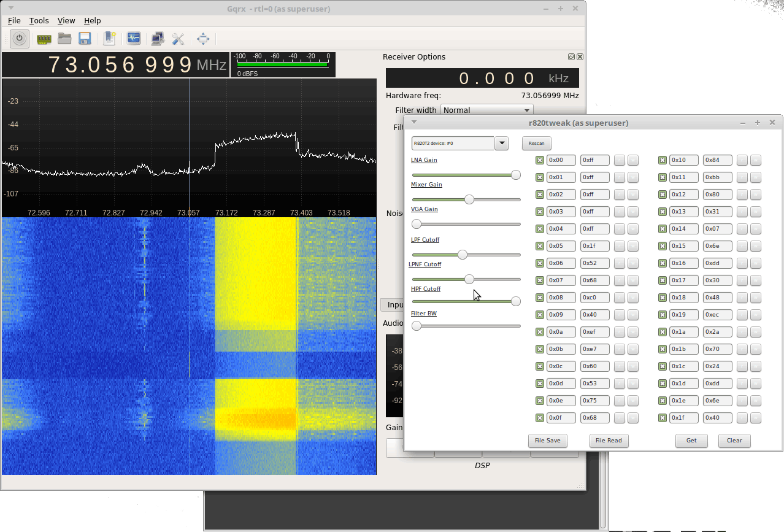Open the r820tweak window menu arrow
The height and width of the screenshot is (532, 784).
[x=414, y=123]
